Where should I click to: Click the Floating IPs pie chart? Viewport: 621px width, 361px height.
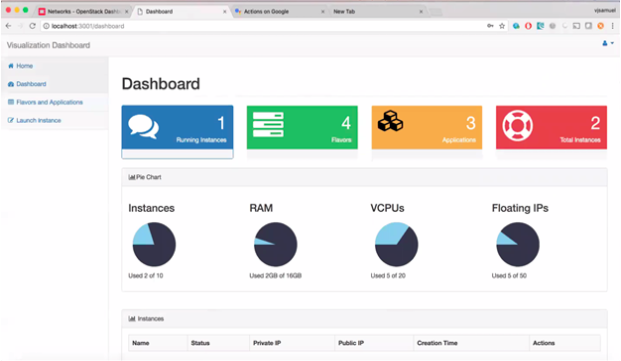coord(518,244)
